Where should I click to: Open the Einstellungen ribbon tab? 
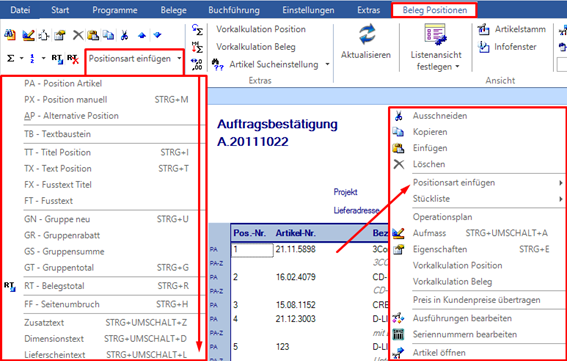(308, 10)
